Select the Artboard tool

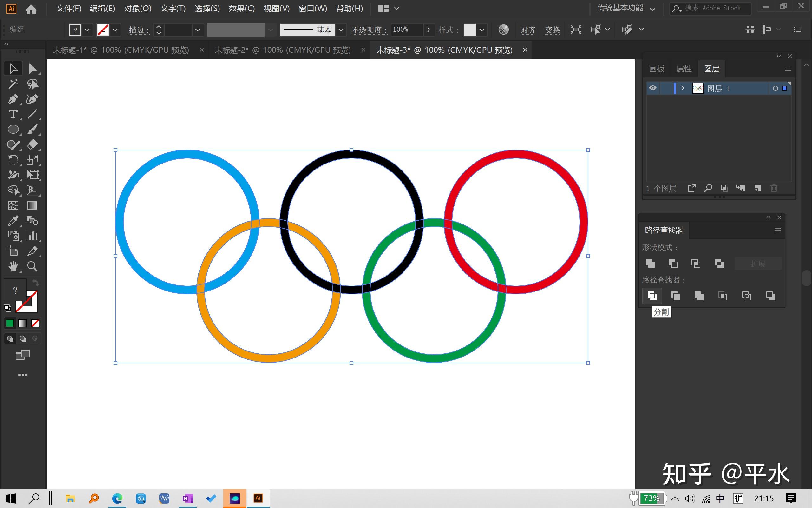pos(13,251)
